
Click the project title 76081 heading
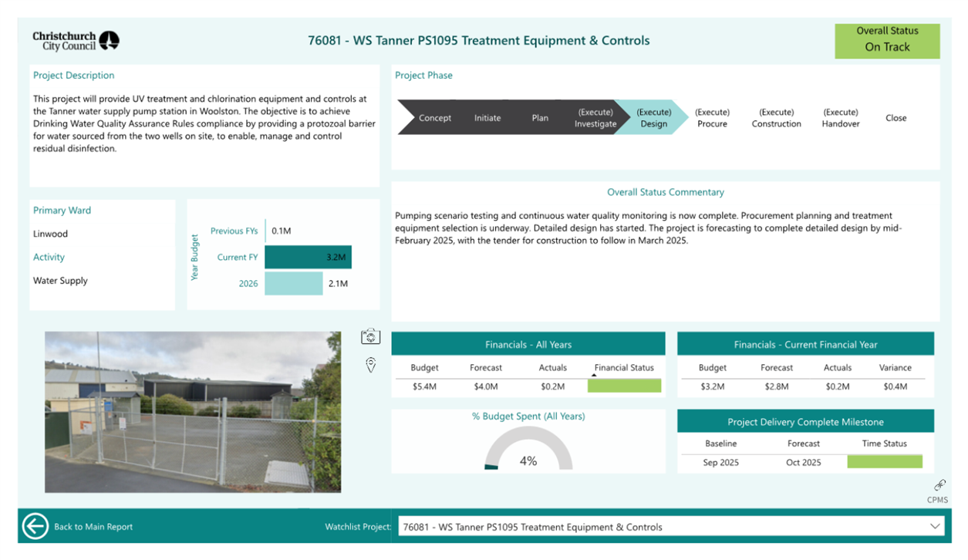(x=478, y=41)
